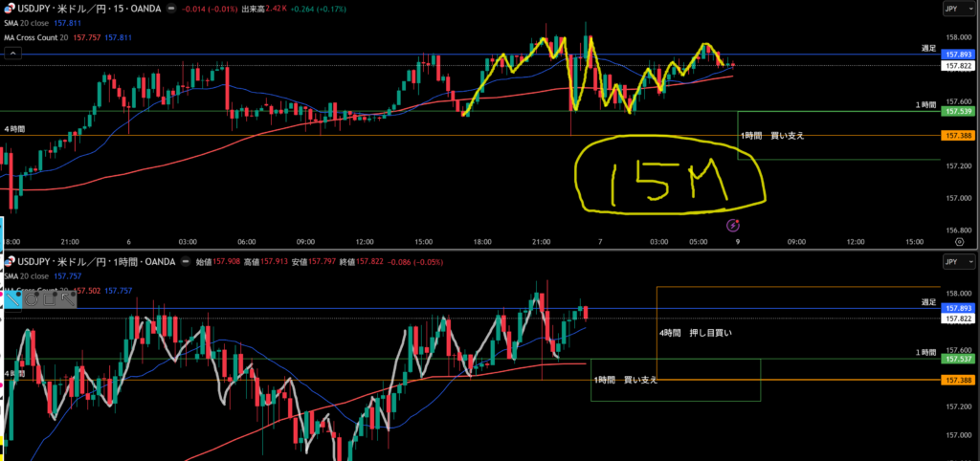Click the green 157.539 price label

coord(958,111)
